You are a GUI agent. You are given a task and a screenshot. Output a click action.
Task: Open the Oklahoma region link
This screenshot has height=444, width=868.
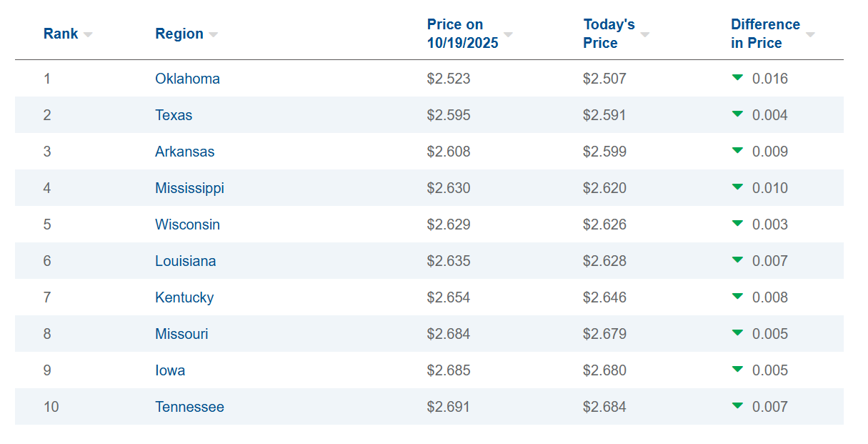187,79
